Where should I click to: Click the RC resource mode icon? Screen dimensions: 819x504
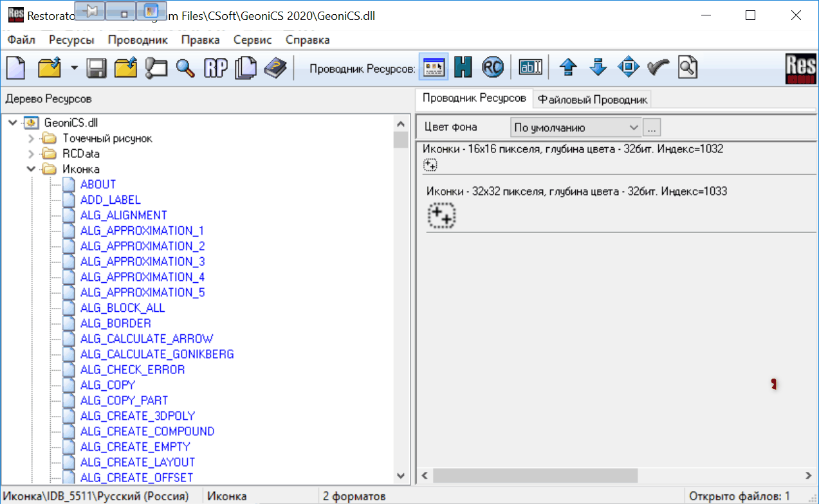pyautogui.click(x=492, y=67)
